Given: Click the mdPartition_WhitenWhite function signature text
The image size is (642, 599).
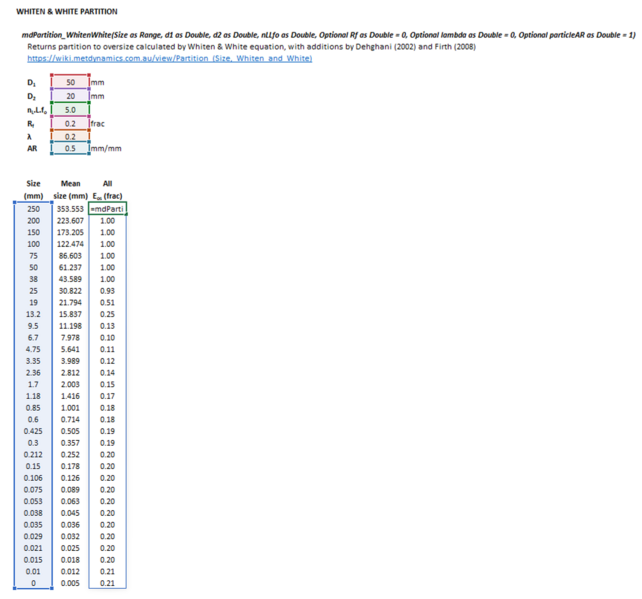Looking at the screenshot, I should 320,35.
